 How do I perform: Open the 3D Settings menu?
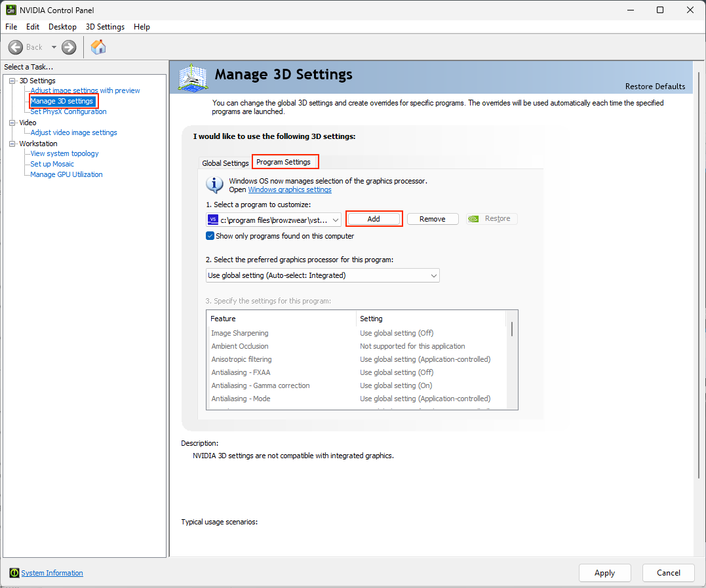(x=105, y=27)
